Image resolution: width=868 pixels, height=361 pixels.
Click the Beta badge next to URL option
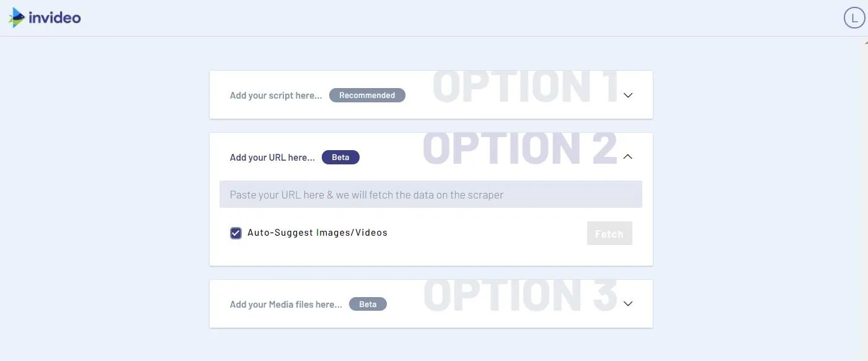click(x=340, y=157)
